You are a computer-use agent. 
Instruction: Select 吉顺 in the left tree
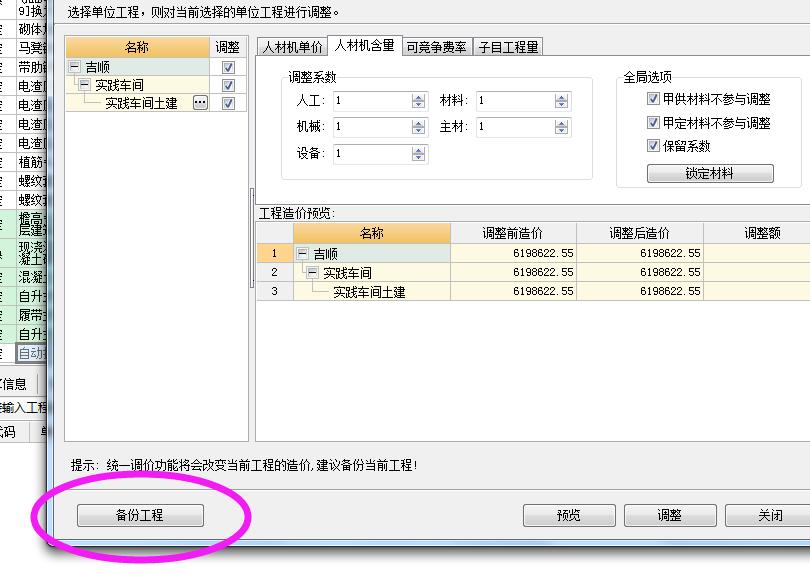coord(98,67)
